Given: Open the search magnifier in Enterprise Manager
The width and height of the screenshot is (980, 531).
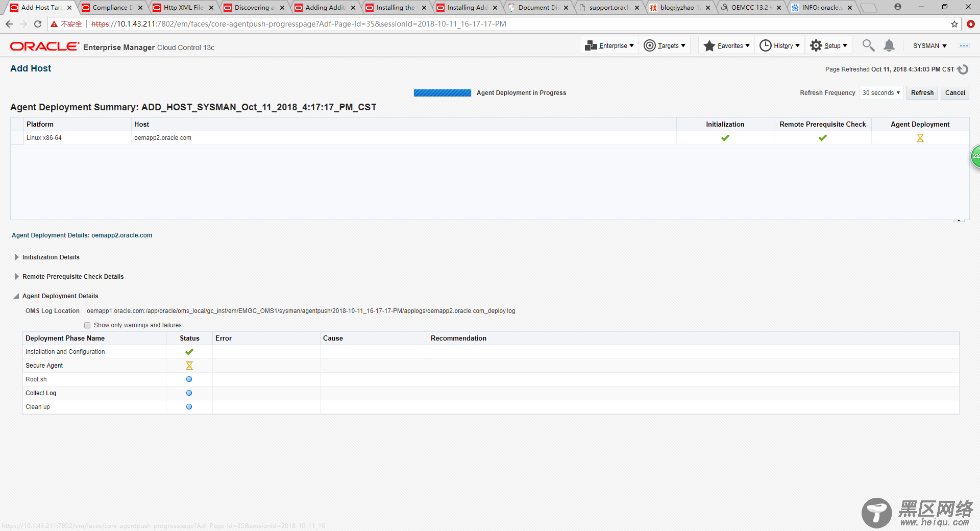Looking at the screenshot, I should click(868, 45).
